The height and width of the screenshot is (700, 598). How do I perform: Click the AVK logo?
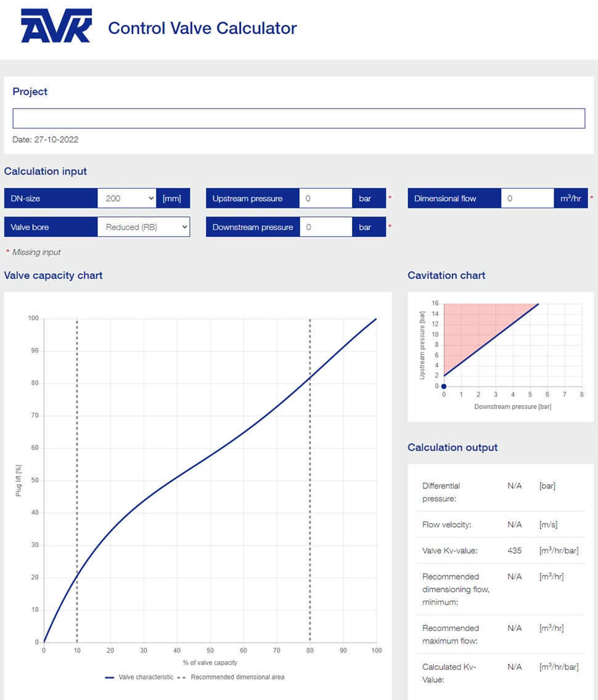point(56,28)
